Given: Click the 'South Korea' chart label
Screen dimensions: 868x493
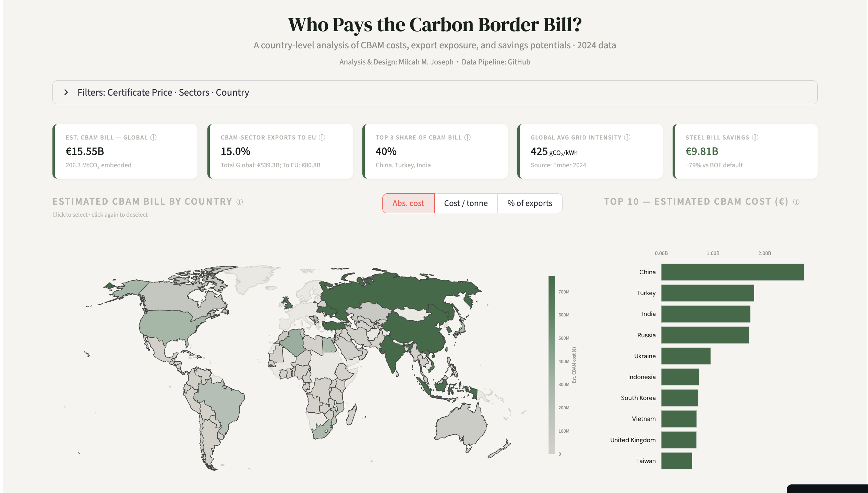Looking at the screenshot, I should pos(638,398).
